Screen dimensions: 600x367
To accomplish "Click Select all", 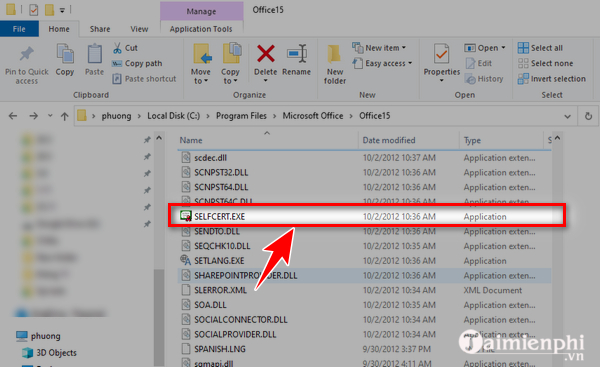I will coord(540,48).
